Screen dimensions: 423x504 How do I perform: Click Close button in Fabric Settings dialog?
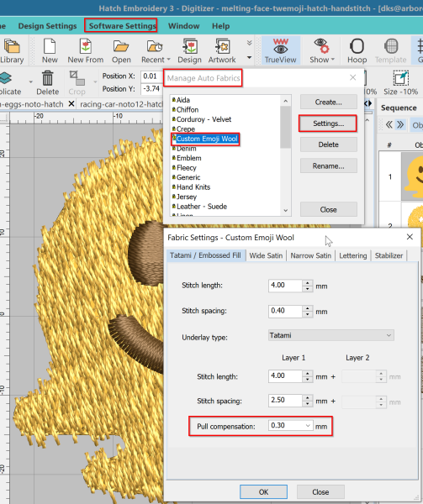click(x=320, y=491)
